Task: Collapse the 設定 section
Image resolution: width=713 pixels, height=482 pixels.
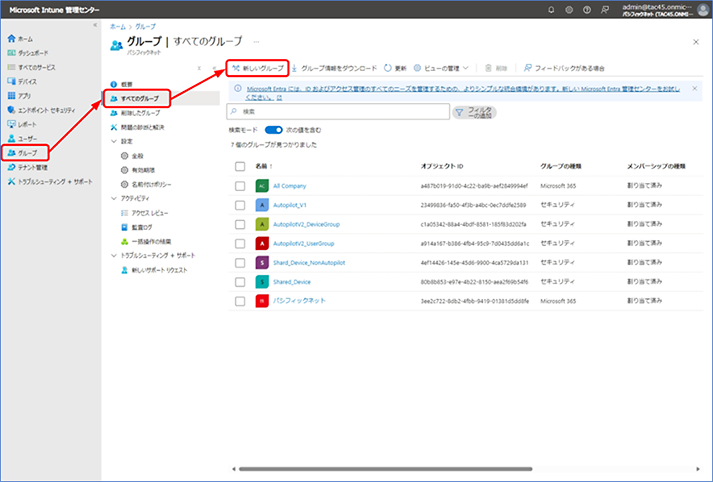Action: [x=114, y=141]
